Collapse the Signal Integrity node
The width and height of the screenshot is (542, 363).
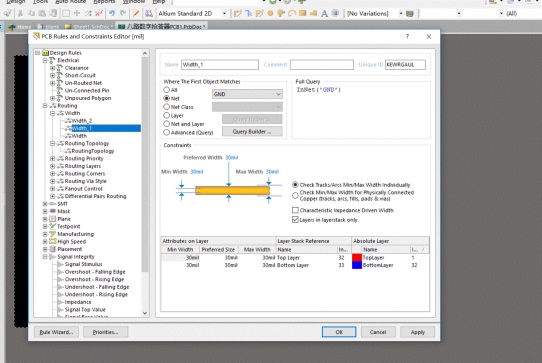pos(45,257)
